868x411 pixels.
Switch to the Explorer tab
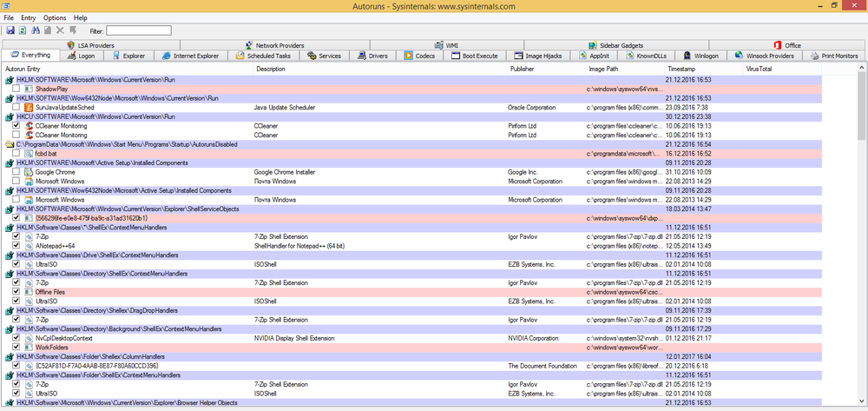click(x=128, y=56)
